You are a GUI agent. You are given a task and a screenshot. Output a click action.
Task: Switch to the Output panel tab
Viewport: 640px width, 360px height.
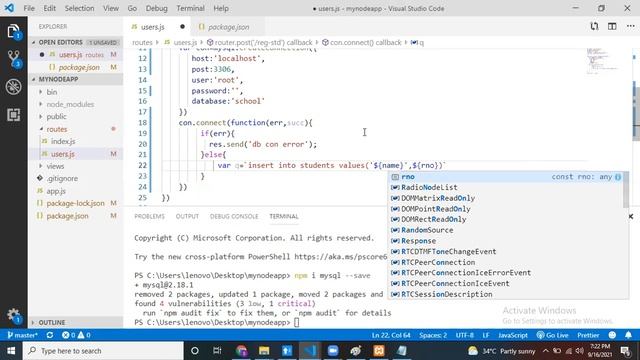point(187,216)
